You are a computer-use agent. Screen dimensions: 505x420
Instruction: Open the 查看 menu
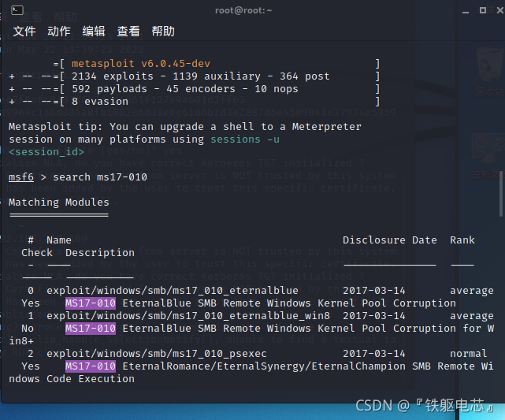pos(128,32)
